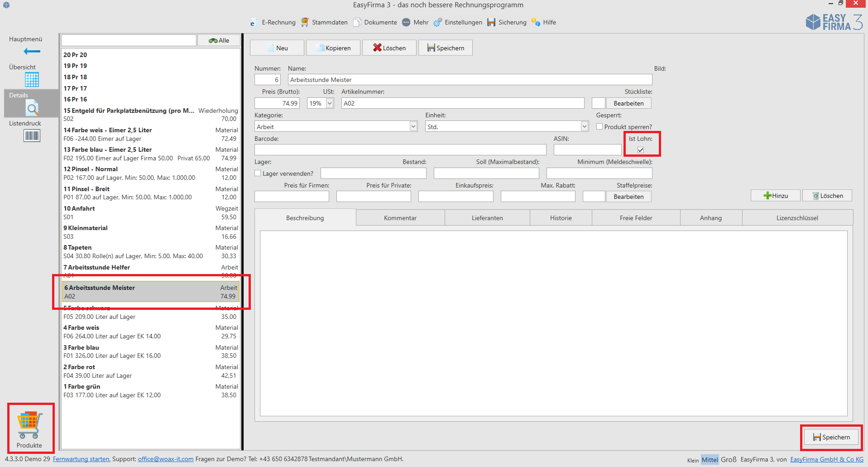Open the Listendruck barcode icon
This screenshot has width=868, height=467.
tap(32, 135)
